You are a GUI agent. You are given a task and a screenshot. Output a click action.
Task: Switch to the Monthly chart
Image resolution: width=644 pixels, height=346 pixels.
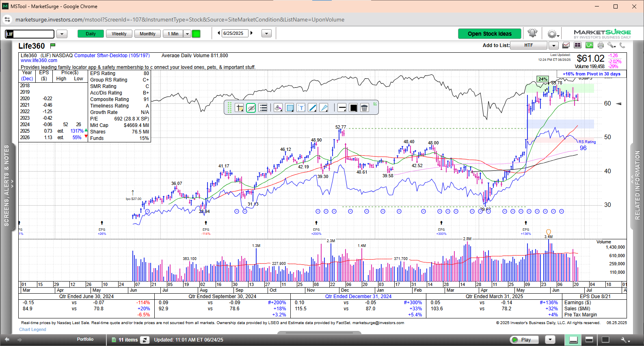click(147, 34)
